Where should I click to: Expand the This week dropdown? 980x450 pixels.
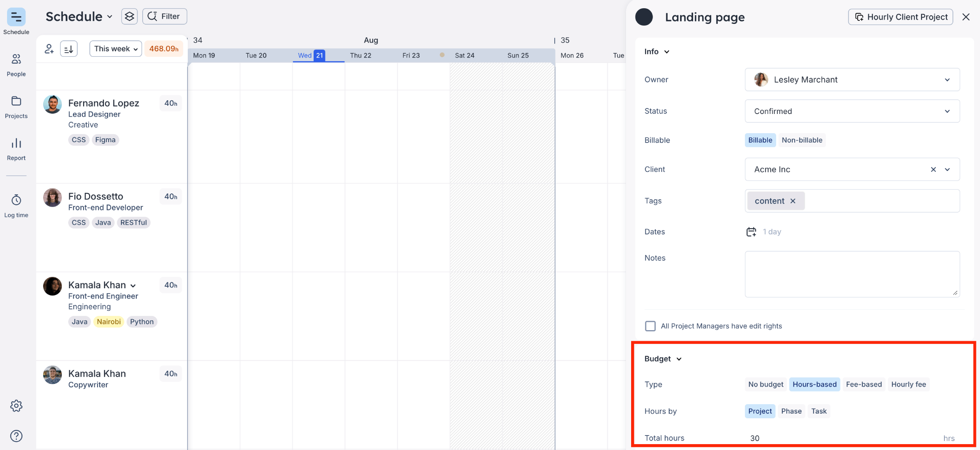click(116, 49)
